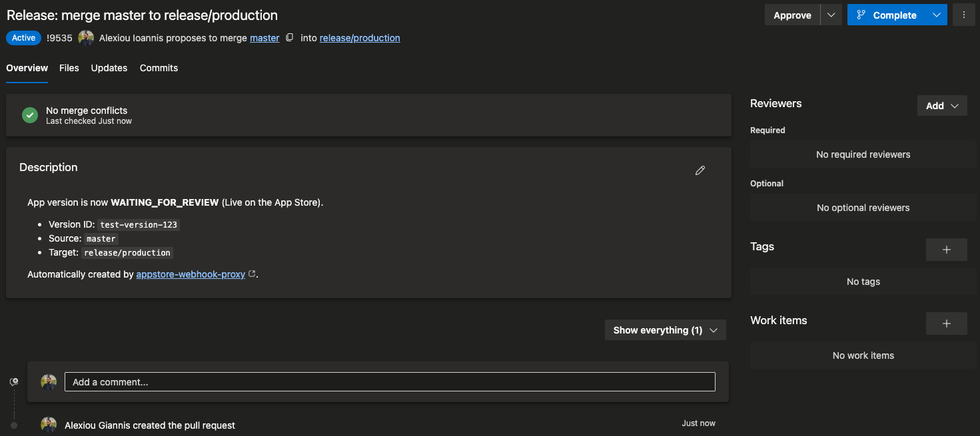Click Alexiou Ioannis avatar in header
980x436 pixels.
pyautogui.click(x=86, y=38)
